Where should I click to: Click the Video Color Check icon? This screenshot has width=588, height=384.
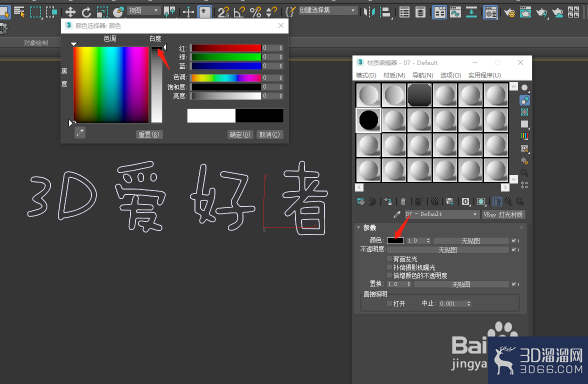click(x=524, y=136)
